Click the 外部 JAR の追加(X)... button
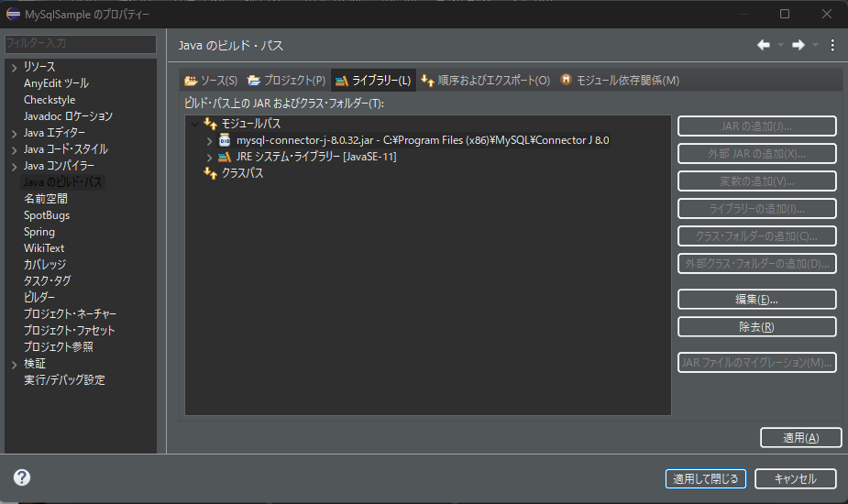 coord(756,154)
